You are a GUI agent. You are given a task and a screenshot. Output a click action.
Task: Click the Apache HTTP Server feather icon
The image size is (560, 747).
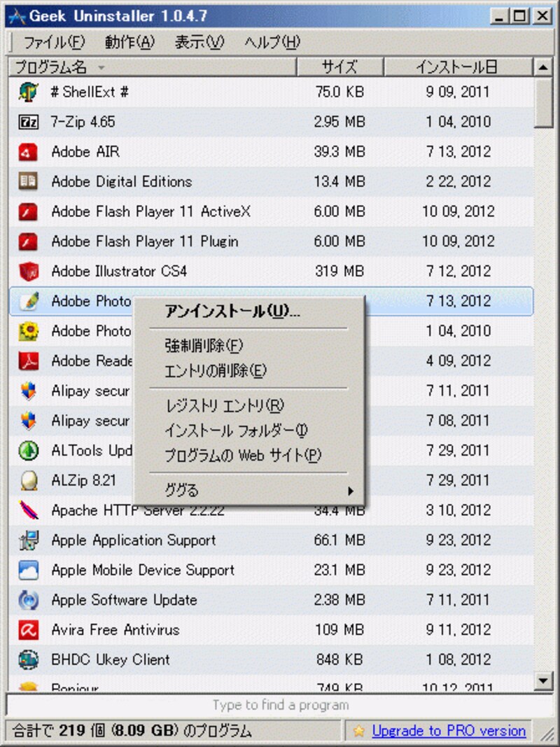tap(28, 510)
